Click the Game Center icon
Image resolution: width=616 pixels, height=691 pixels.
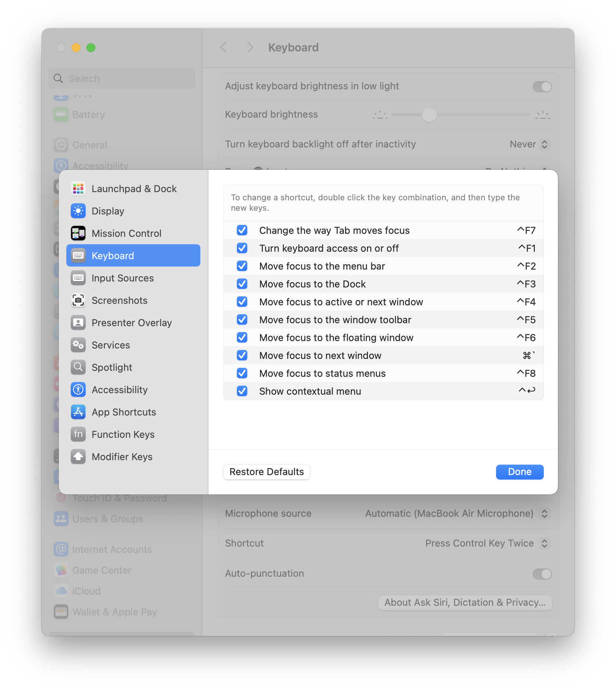click(61, 570)
